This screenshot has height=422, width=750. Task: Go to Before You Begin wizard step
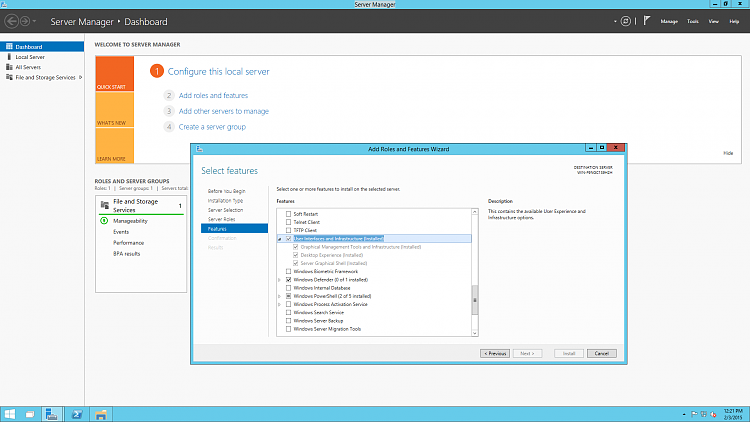click(x=226, y=191)
